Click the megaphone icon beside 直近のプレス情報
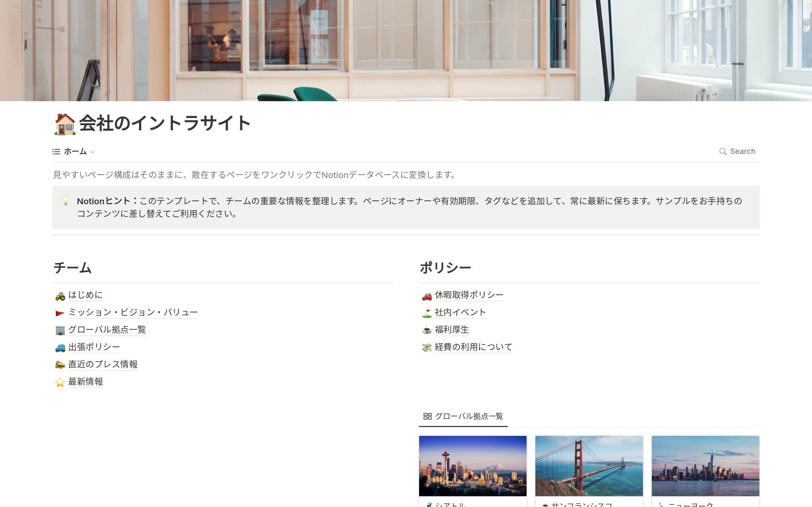Image resolution: width=812 pixels, height=507 pixels. click(x=60, y=364)
